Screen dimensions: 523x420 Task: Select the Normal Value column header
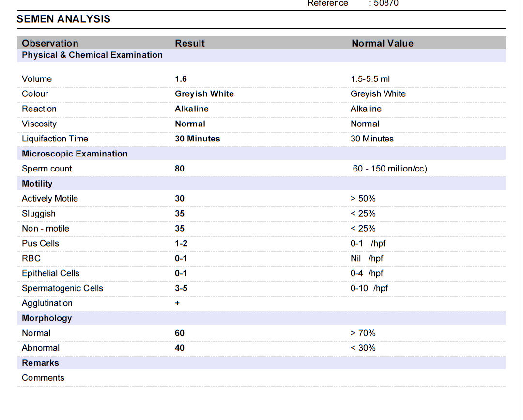coord(383,43)
